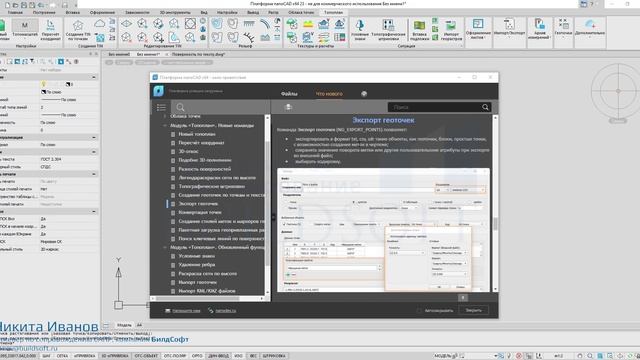The image size is (640, 360).
Task: Click the Undo icon in quick access toolbar
Action: [x=41, y=5]
